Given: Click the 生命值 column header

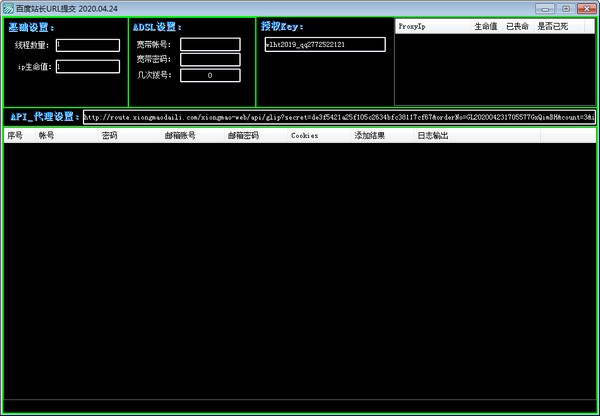Looking at the screenshot, I should 486,26.
